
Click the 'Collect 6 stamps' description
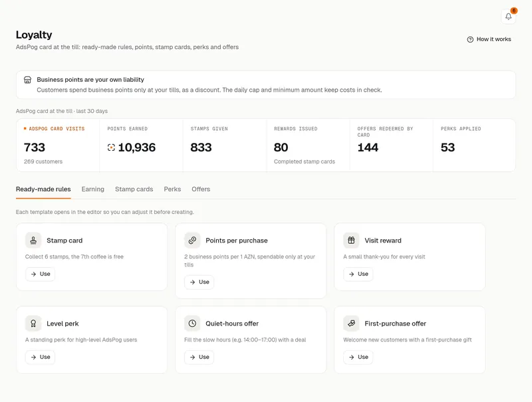click(74, 256)
